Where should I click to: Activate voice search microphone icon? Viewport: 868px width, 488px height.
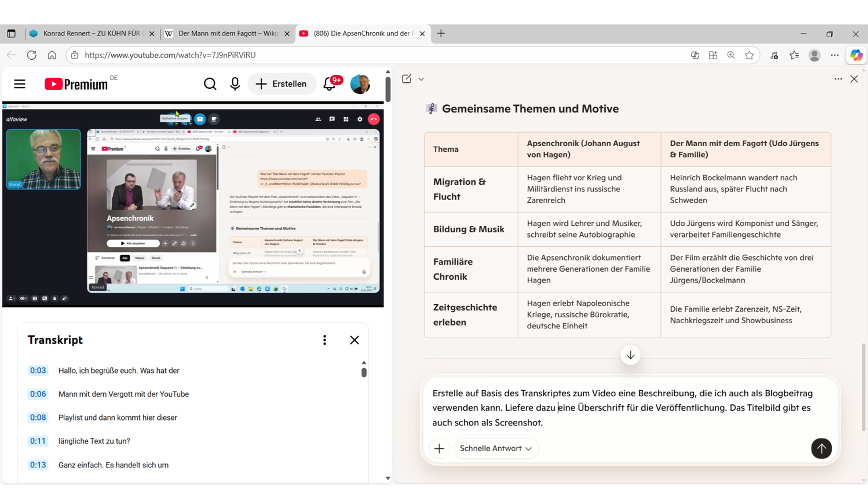235,84
